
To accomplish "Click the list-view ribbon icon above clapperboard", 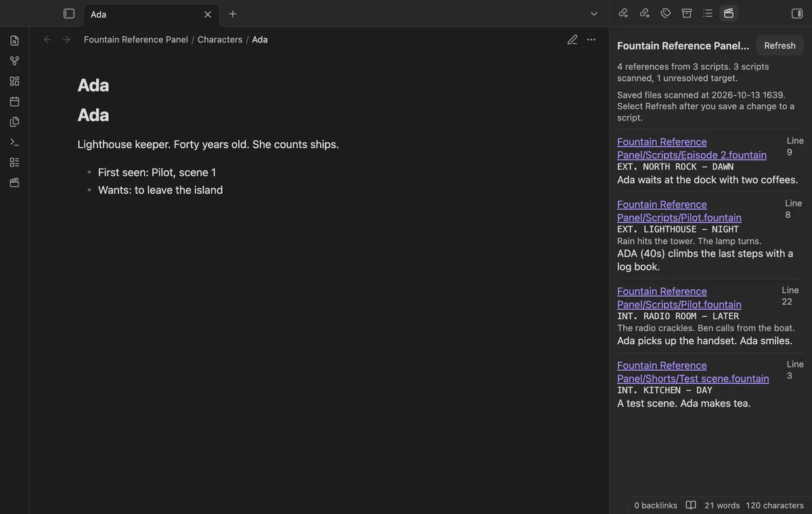I will pyautogui.click(x=14, y=162).
